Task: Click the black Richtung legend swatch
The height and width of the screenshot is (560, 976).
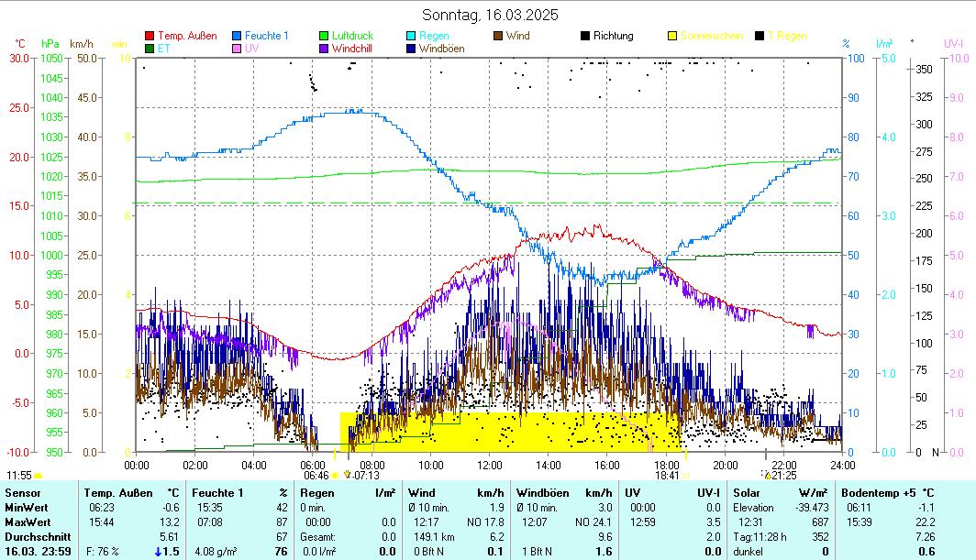Action: [x=585, y=36]
